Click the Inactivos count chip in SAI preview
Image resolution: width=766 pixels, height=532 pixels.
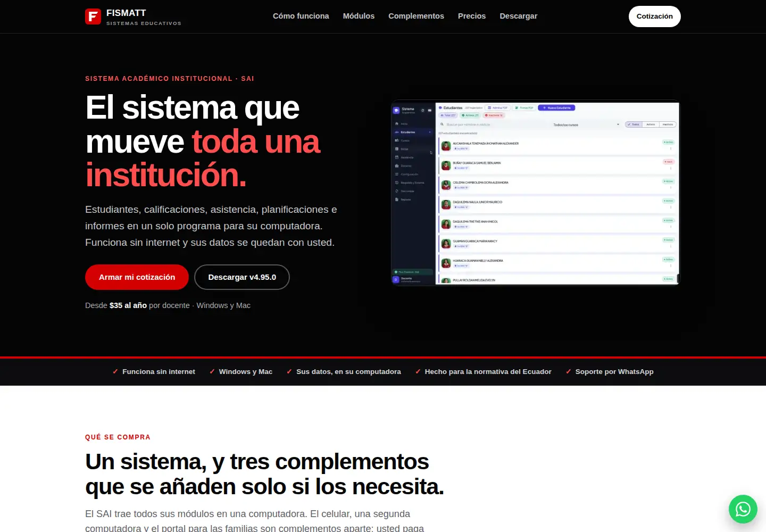pyautogui.click(x=494, y=115)
